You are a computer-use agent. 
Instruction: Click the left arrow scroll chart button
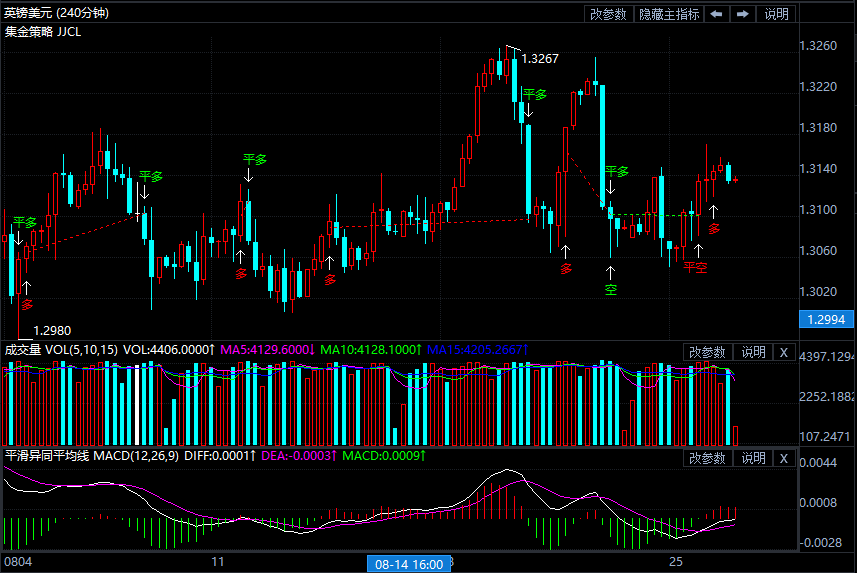[717, 14]
